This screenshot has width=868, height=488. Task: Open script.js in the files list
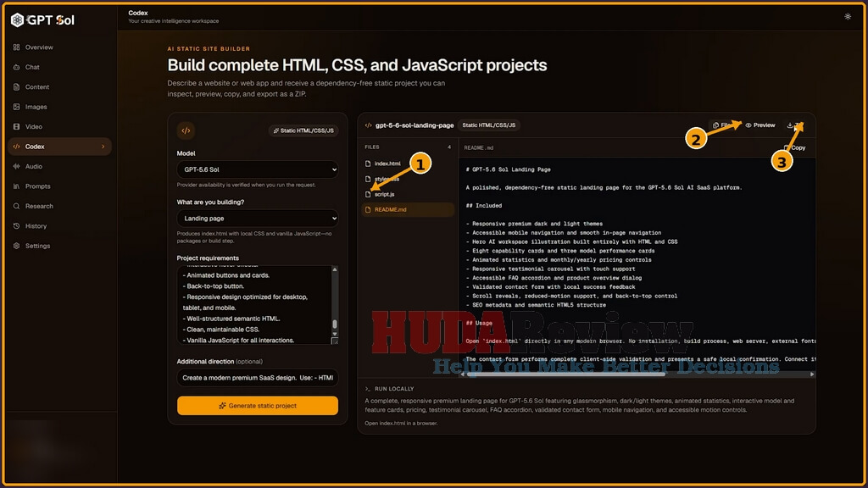[x=408, y=194]
